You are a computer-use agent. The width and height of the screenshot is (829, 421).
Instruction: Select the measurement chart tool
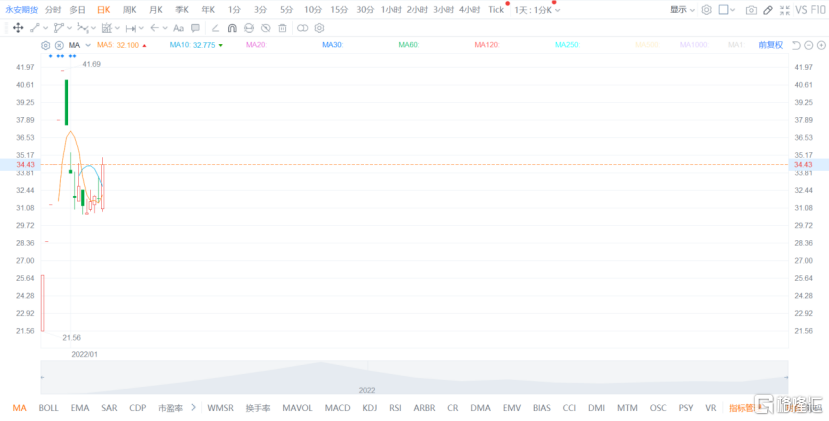click(x=106, y=28)
